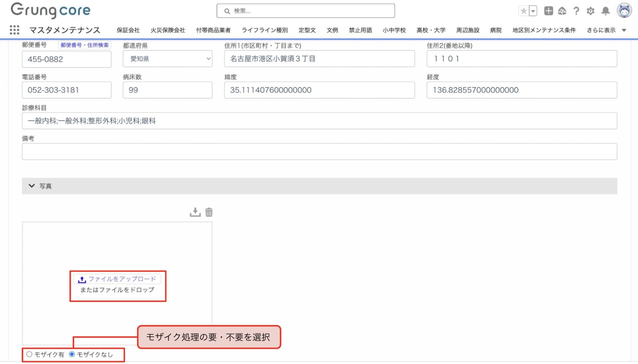Screen dimensions: 638x364
Task: Click the photo download icon
Action: click(x=195, y=212)
